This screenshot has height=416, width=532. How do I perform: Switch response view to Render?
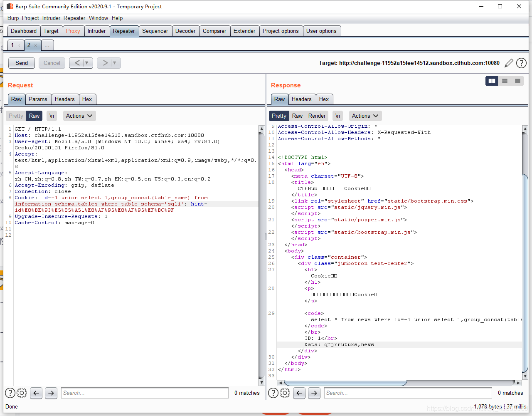317,116
